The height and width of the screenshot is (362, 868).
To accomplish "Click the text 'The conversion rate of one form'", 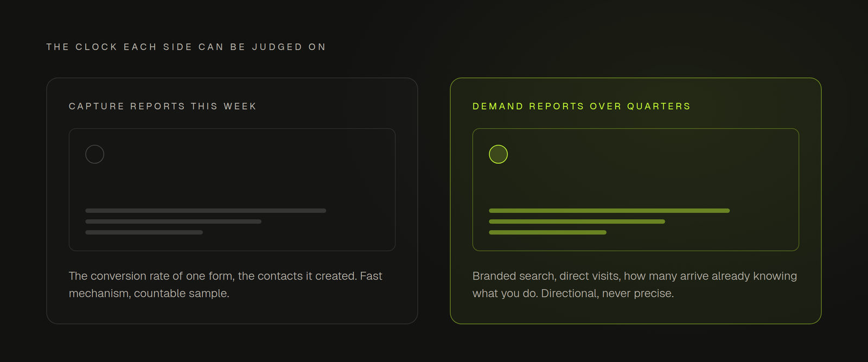I will [x=151, y=276].
